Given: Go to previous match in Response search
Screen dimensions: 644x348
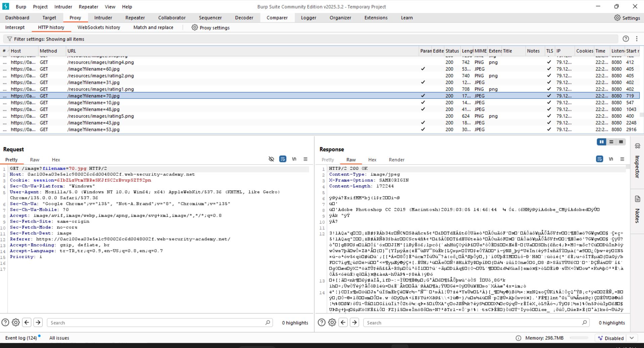Looking at the screenshot, I should click(343, 322).
